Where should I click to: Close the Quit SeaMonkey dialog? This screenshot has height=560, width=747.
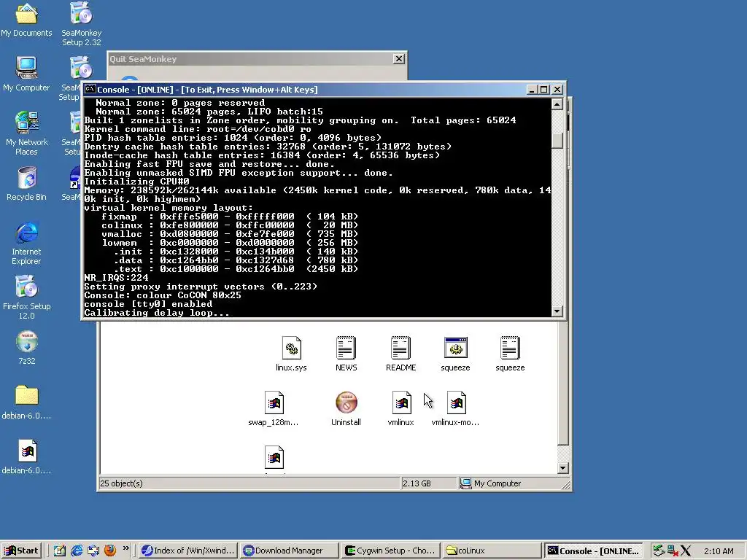399,58
